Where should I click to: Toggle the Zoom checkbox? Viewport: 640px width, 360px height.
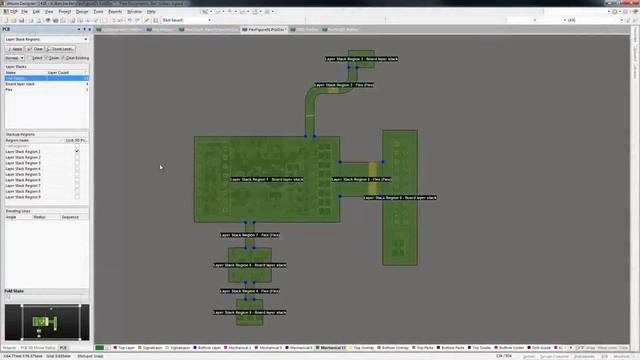click(x=47, y=58)
